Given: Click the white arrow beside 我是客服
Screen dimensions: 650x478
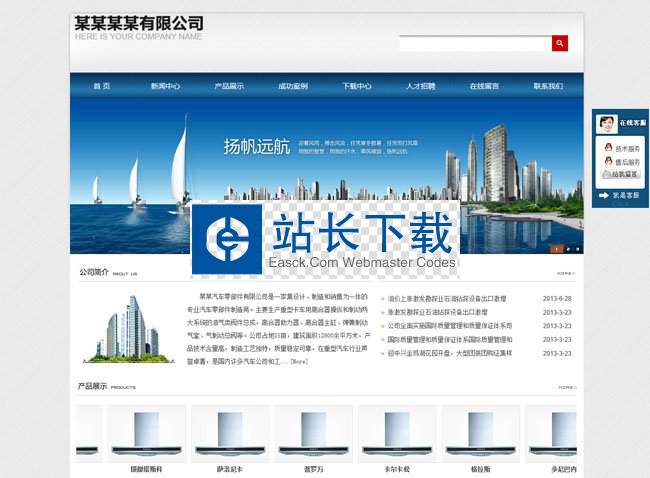Looking at the screenshot, I should pos(604,195).
